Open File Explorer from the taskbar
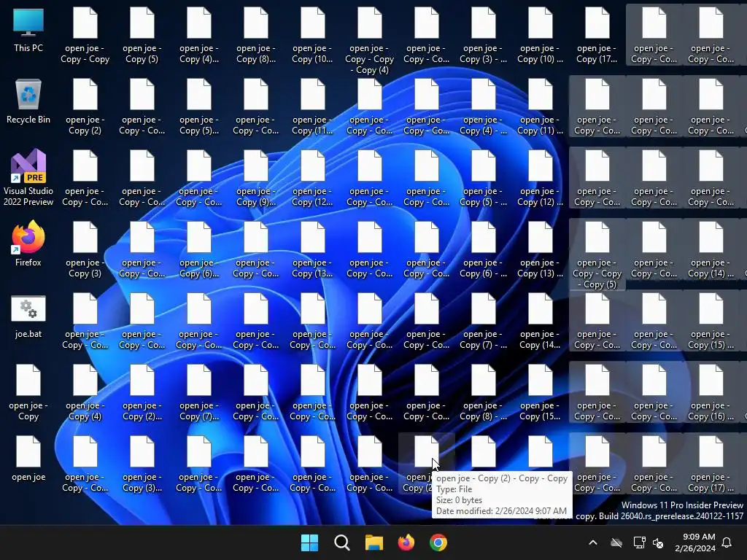Viewport: 747px width, 560px height. click(x=374, y=542)
